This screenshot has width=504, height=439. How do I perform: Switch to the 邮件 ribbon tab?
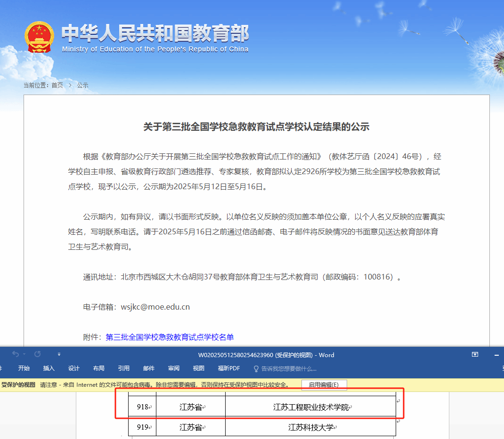pos(149,368)
